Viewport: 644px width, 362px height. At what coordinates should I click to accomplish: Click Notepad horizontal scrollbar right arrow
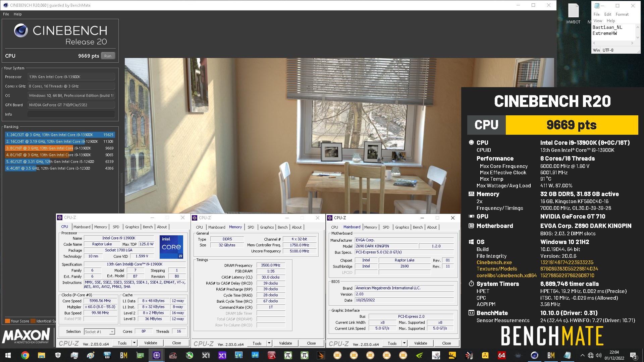(632, 43)
